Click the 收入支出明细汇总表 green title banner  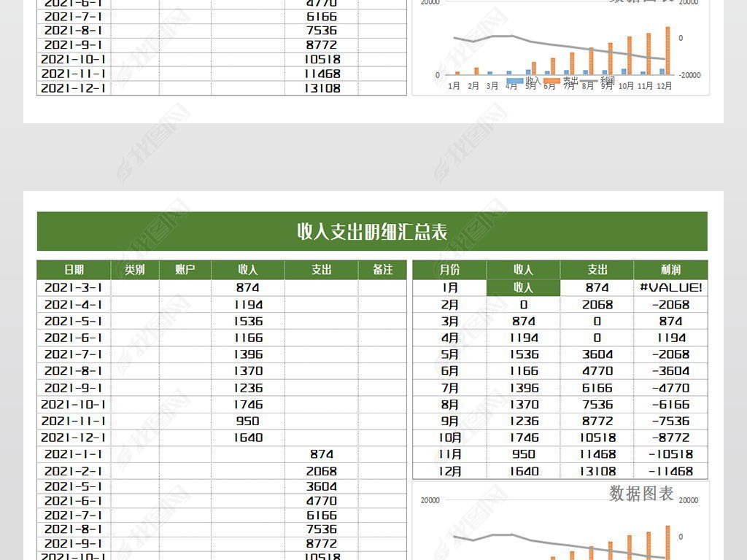click(372, 231)
